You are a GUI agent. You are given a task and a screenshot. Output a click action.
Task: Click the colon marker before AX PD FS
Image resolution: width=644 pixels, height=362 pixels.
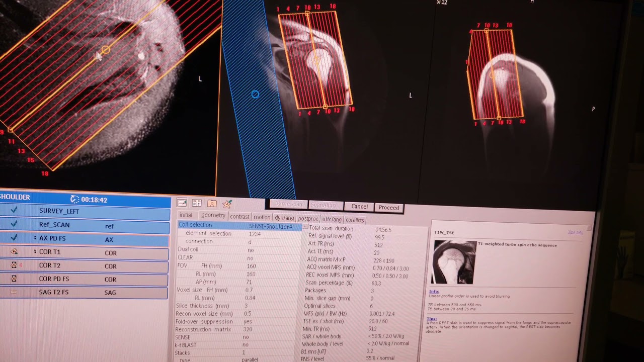tap(35, 238)
